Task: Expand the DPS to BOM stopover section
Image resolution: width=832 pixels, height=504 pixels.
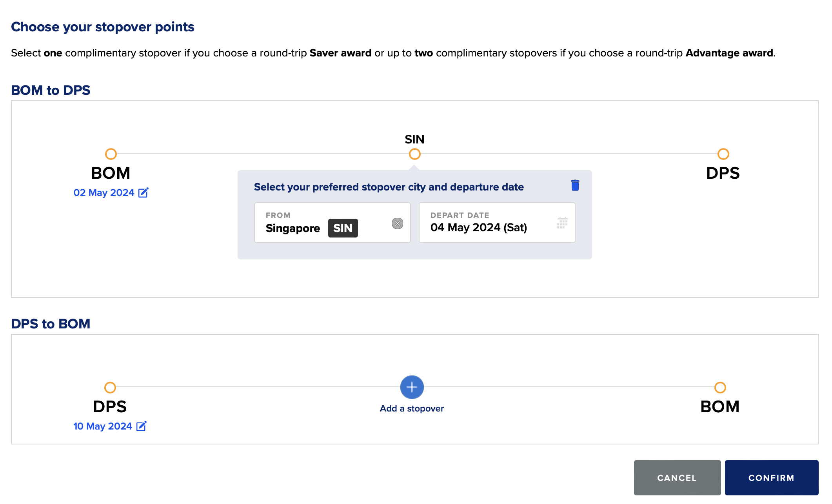Action: [x=412, y=387]
